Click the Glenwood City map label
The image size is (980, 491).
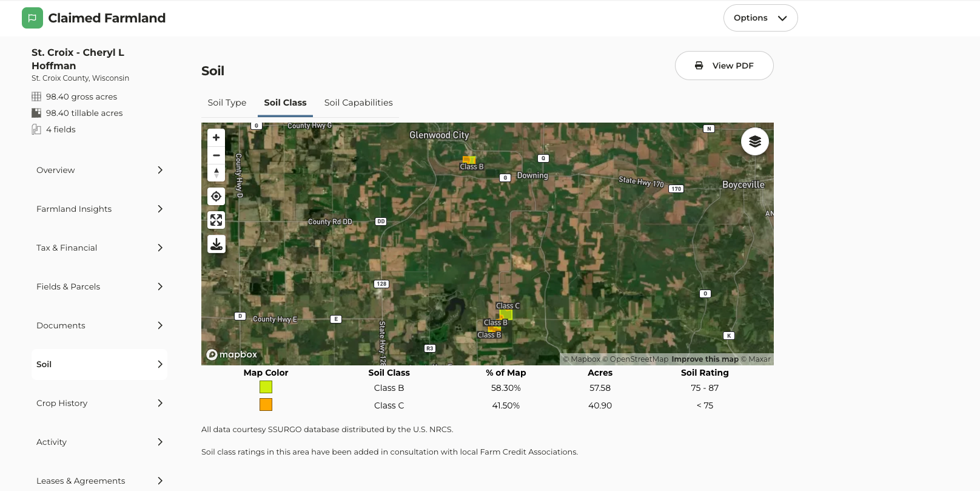439,135
